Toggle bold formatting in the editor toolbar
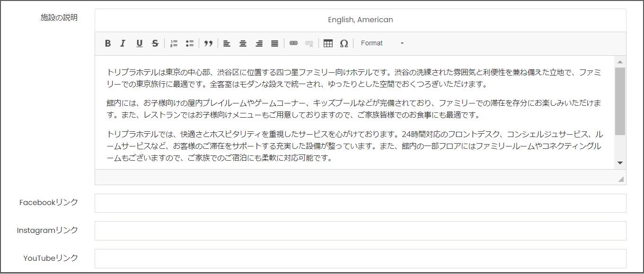 (108, 43)
